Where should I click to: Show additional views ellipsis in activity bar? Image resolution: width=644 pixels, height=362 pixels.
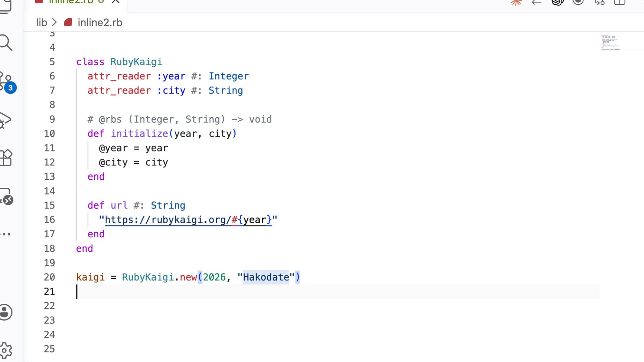coord(5,234)
